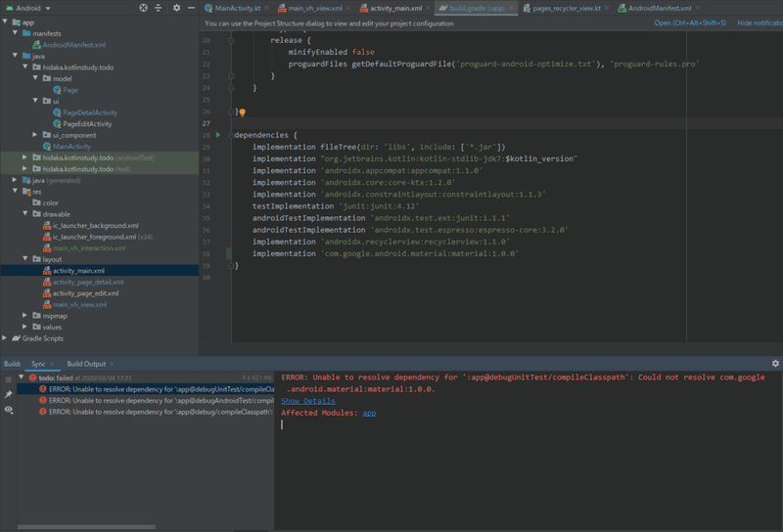
Task: Click the Open (Ctrl+Alt+Shift+S) link
Action: 690,22
